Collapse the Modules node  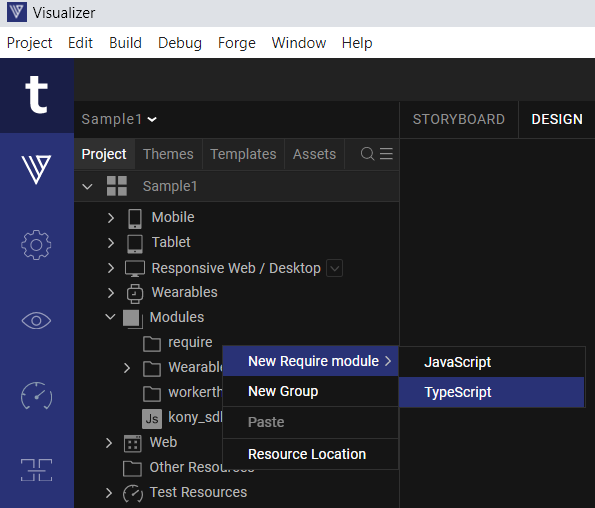point(110,316)
